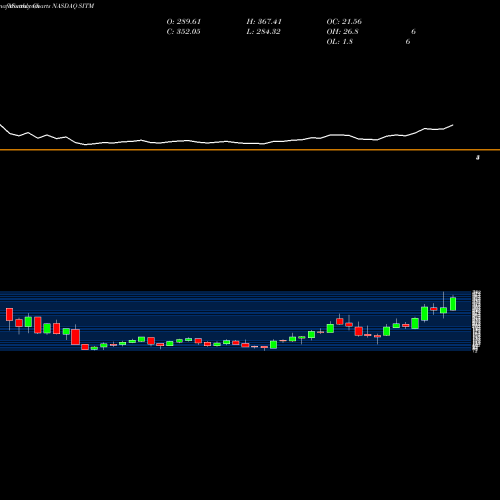Click the NASDAQ SITM ticker title
Viewport: 500px width, 500px height.
pos(73,6)
